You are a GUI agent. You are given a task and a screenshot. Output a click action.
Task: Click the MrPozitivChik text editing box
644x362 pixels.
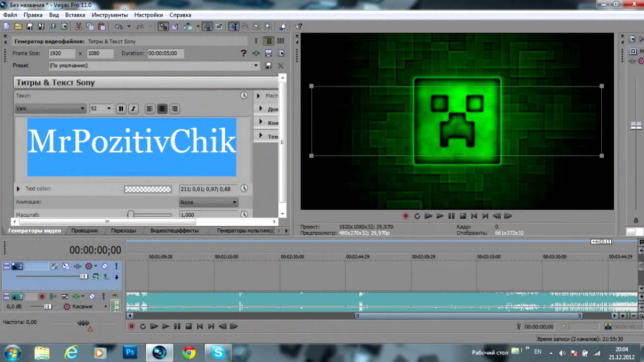coord(132,147)
